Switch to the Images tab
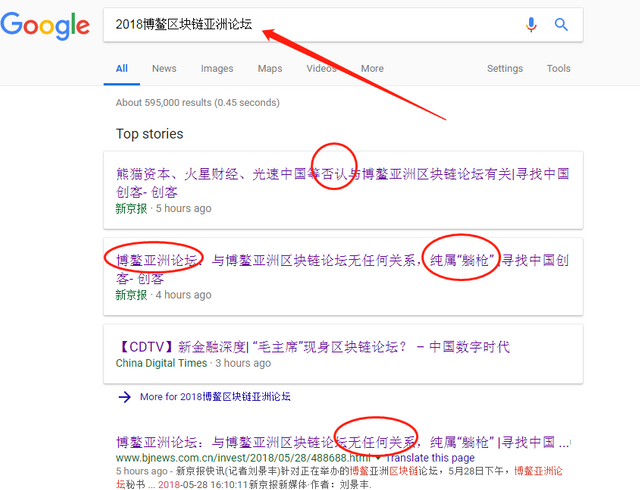The image size is (640, 490). coord(217,69)
